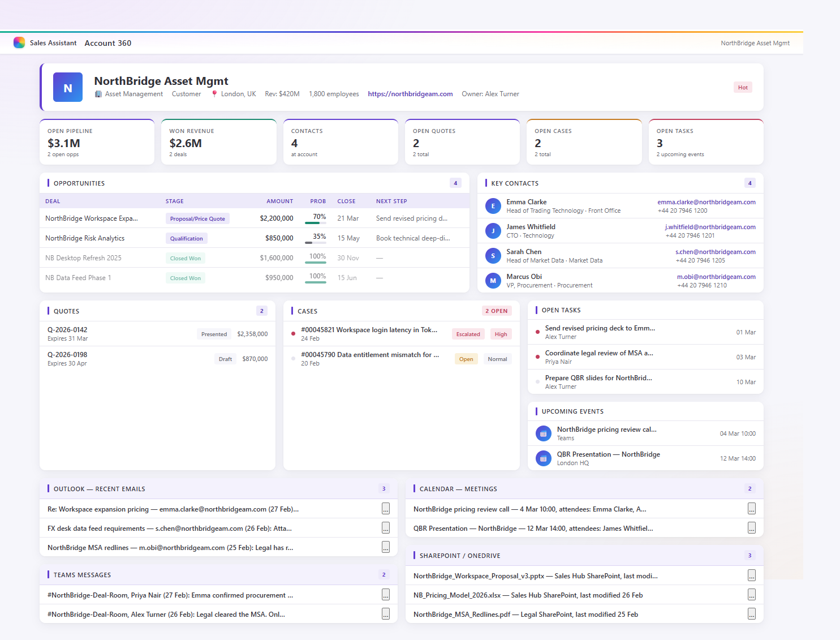Click the Sales Assistant rainbow logo icon
This screenshot has width=840, height=640.
(x=19, y=42)
